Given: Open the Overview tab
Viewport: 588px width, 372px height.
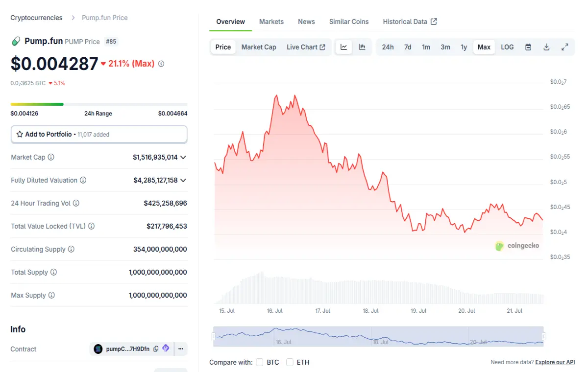Looking at the screenshot, I should coord(231,22).
